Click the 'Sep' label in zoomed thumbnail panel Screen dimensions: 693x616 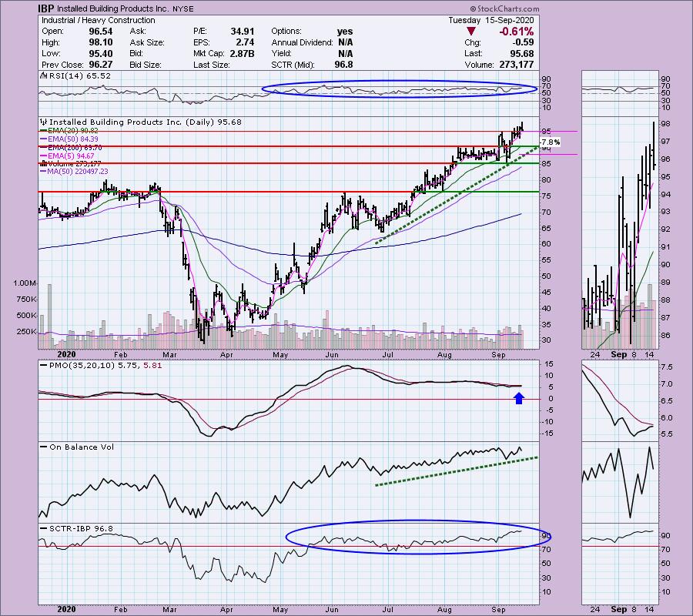tap(619, 354)
